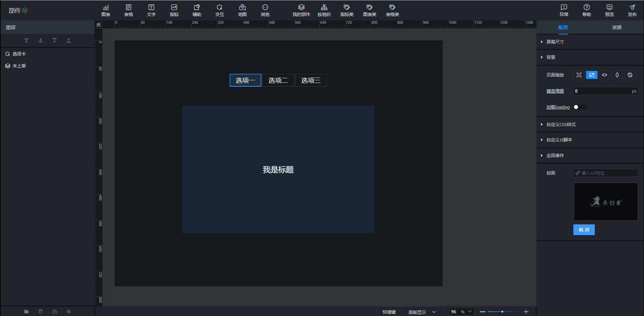Click the lock icon below layers list

click(x=55, y=312)
